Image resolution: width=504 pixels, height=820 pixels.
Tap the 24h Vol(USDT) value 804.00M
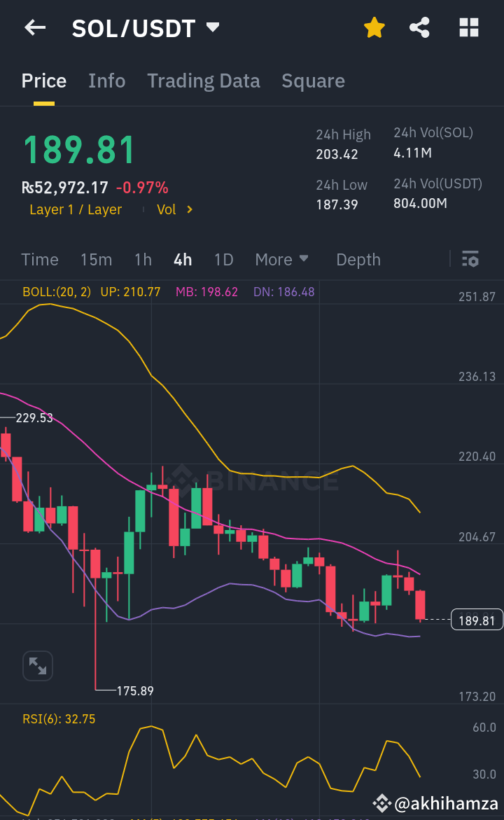pos(420,204)
